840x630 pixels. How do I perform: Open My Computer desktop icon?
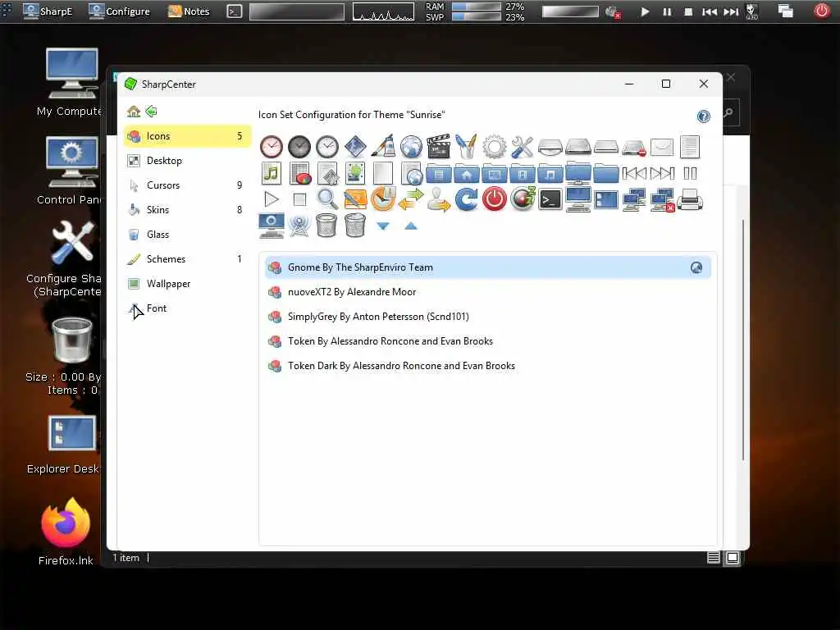(71, 75)
